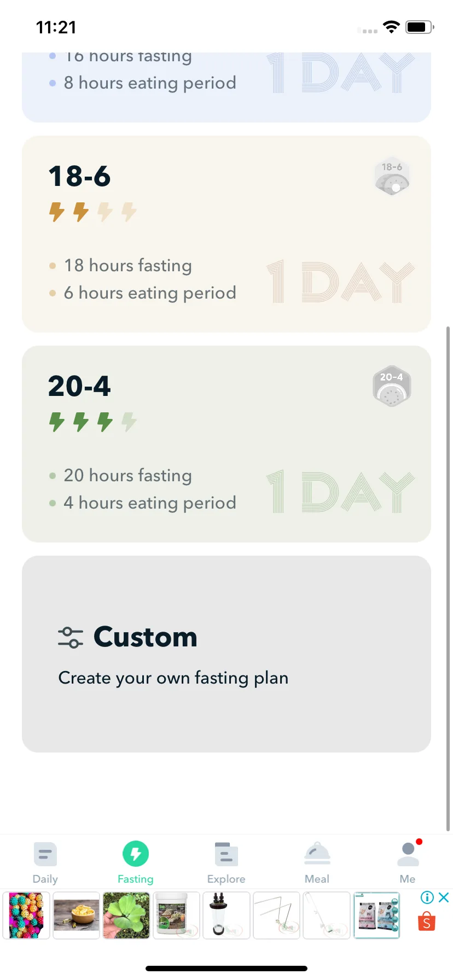The image size is (453, 980).
Task: Click the vertical scrollbar on right edge
Action: point(448,579)
